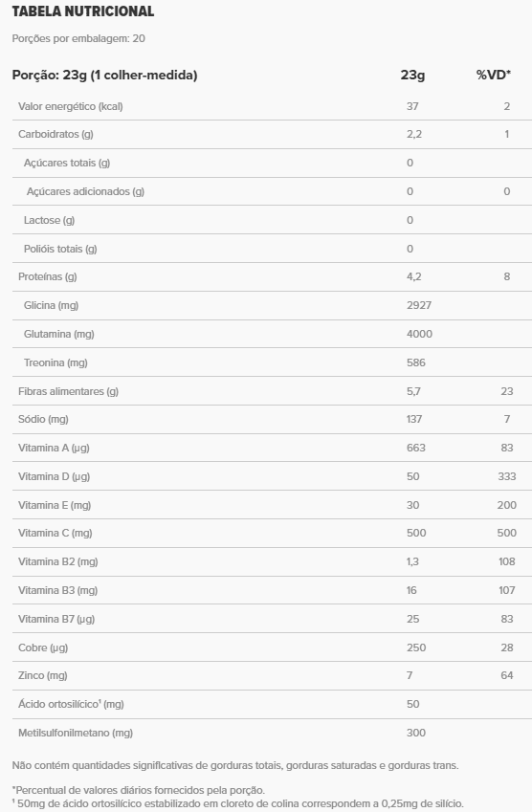532x812 pixels.
Task: Select the Proteínas (g) row label
Action: coord(47,276)
